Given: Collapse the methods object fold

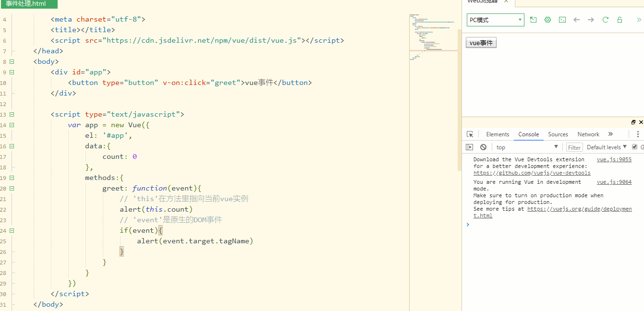Looking at the screenshot, I should tap(12, 178).
